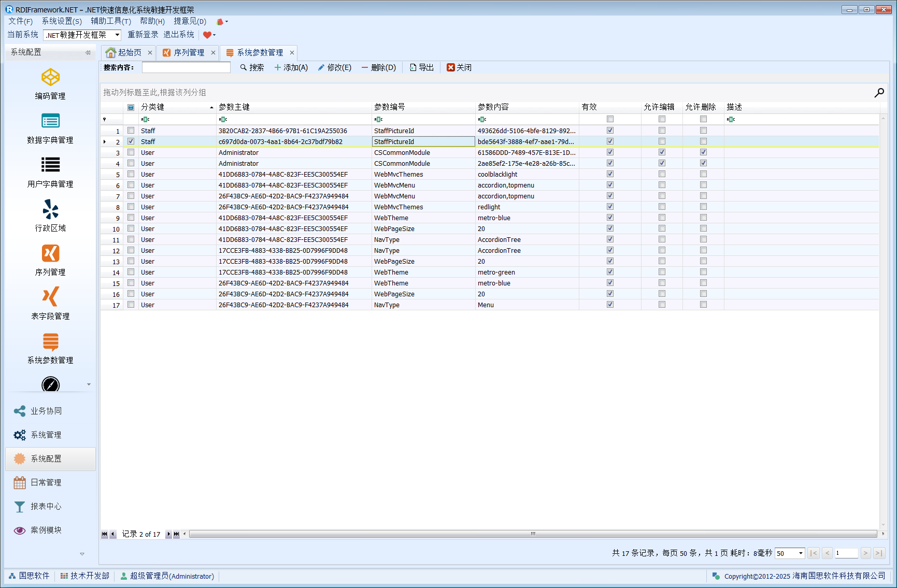This screenshot has width=897, height=588.
Task: Open the page size dropdown showing 50
Action: click(x=801, y=553)
